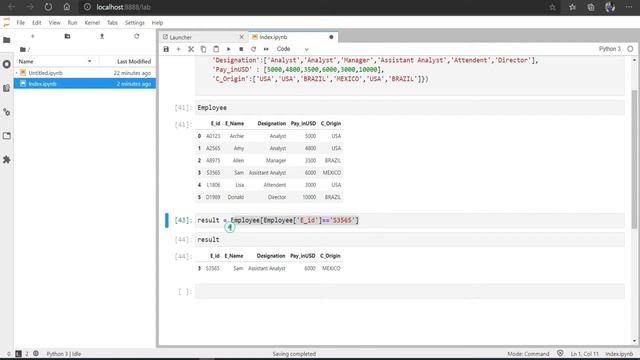640x360 pixels.
Task: Click the JupyterLab logo
Action: (7, 22)
